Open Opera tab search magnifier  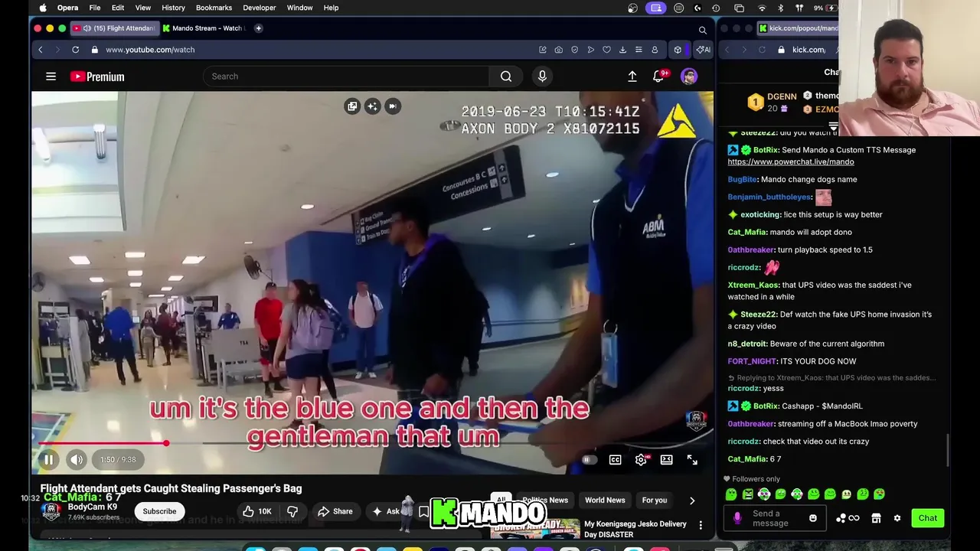tap(702, 30)
